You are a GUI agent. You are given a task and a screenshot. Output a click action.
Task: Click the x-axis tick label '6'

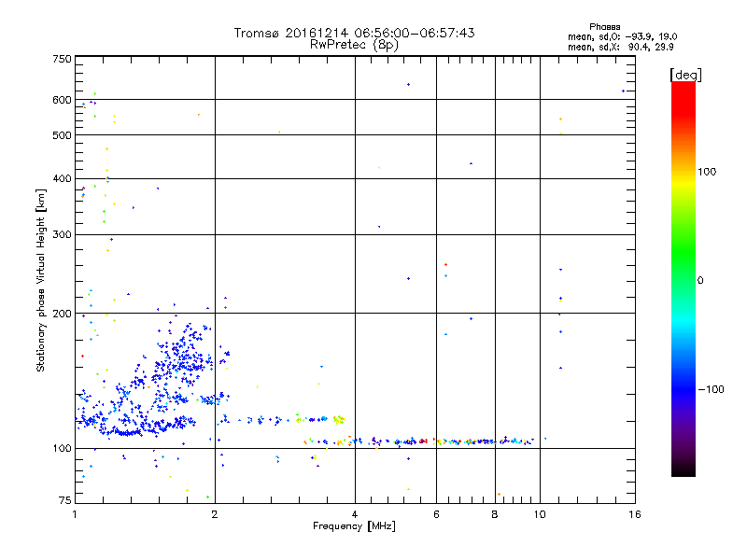[x=436, y=514]
